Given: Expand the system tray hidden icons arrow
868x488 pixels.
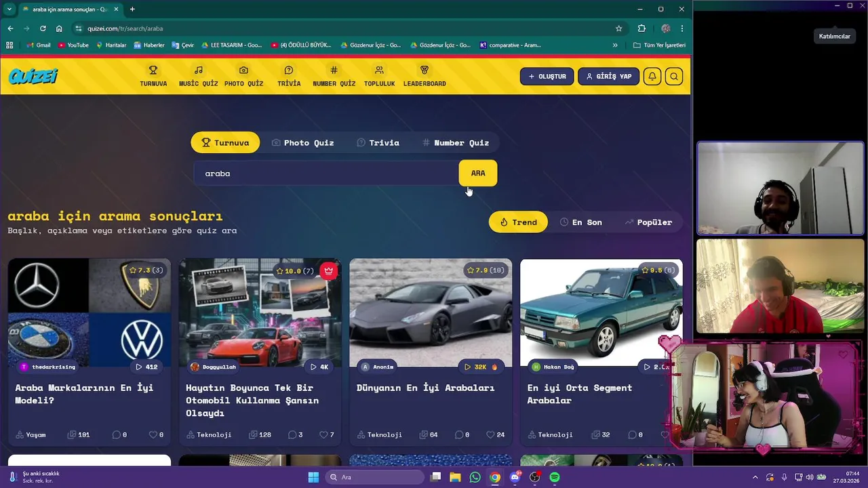Looking at the screenshot, I should (755, 477).
